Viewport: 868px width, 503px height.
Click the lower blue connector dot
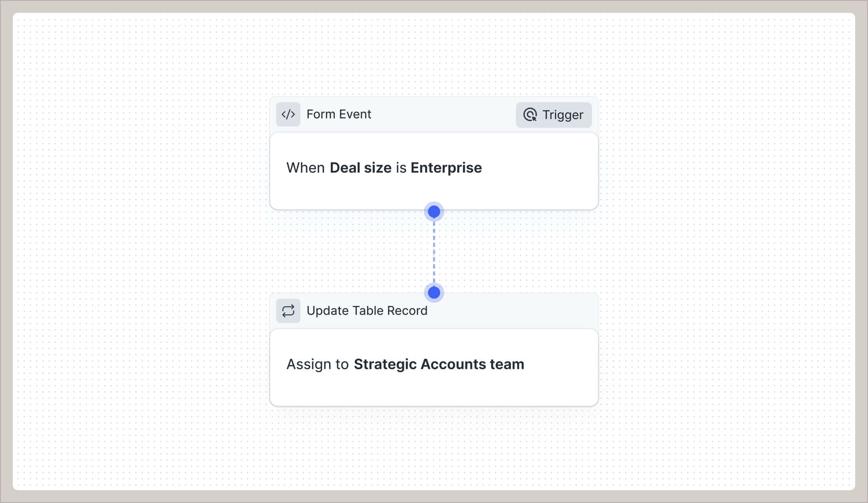[x=434, y=293]
